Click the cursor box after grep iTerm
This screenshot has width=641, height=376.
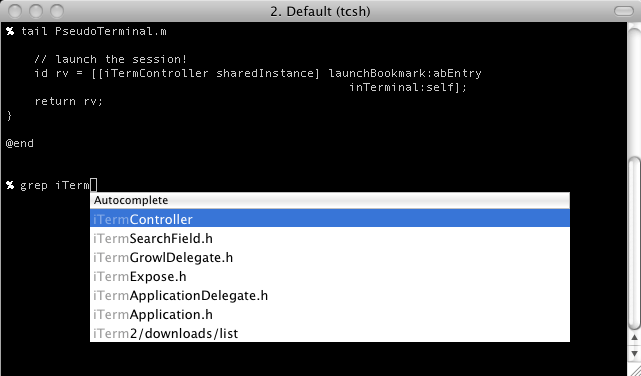pyautogui.click(x=94, y=185)
